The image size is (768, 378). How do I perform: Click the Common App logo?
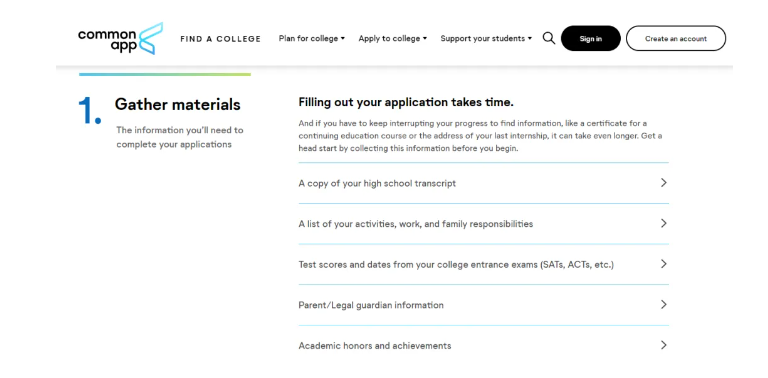coord(120,39)
